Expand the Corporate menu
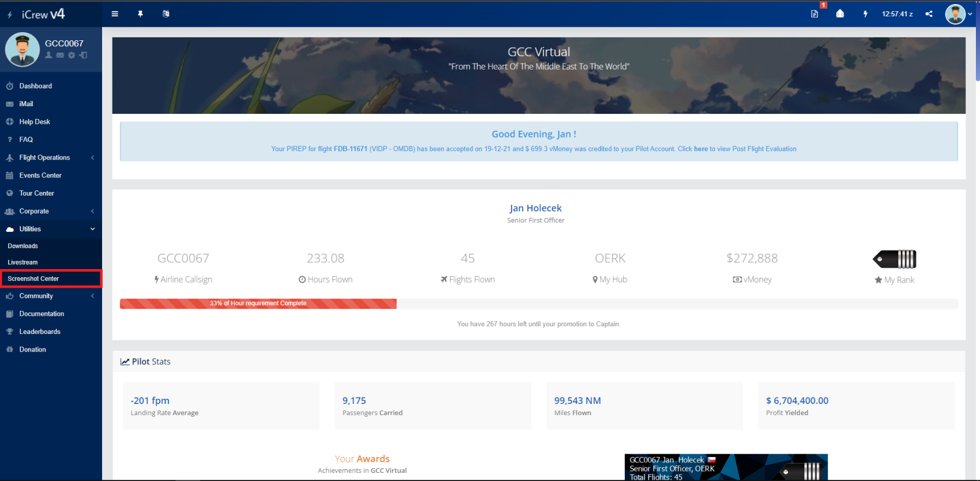980x481 pixels. 51,211
